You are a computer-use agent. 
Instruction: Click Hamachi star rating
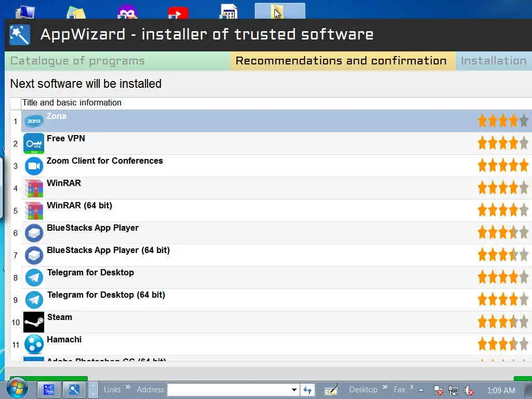click(x=503, y=344)
